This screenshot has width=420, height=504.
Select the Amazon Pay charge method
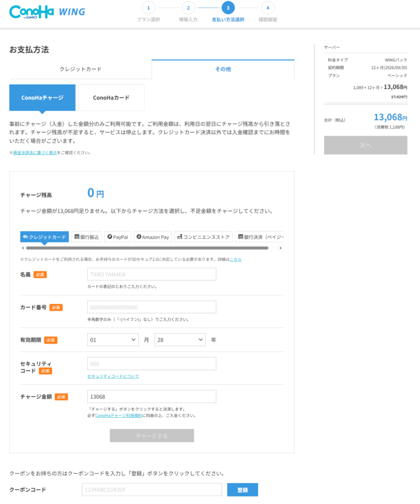(x=153, y=237)
